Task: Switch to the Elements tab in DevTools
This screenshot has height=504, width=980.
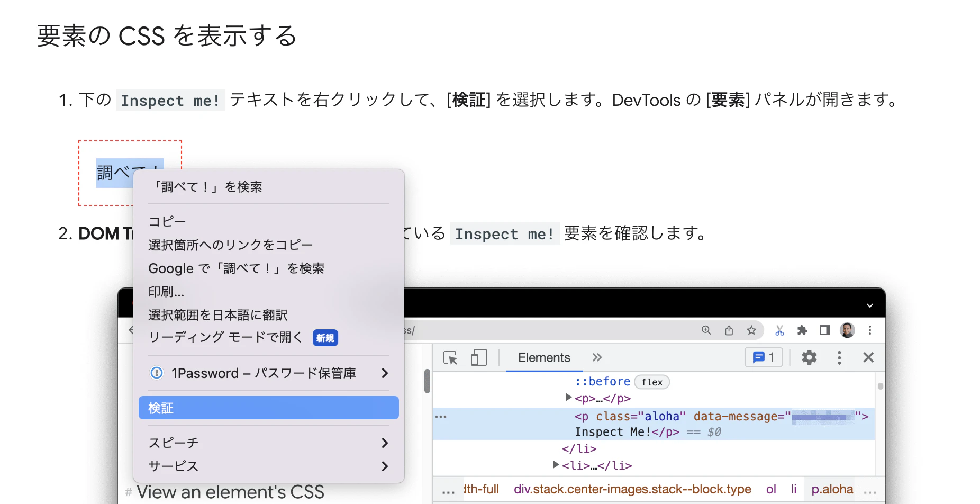Action: [544, 358]
